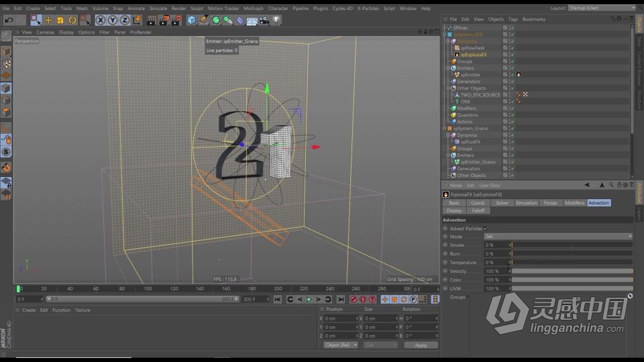
Task: Open Bookmarks in Object Manager
Action: [x=534, y=19]
